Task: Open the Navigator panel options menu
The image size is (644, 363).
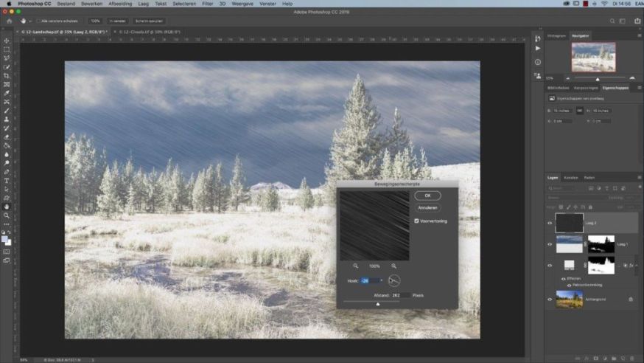Action: click(638, 35)
